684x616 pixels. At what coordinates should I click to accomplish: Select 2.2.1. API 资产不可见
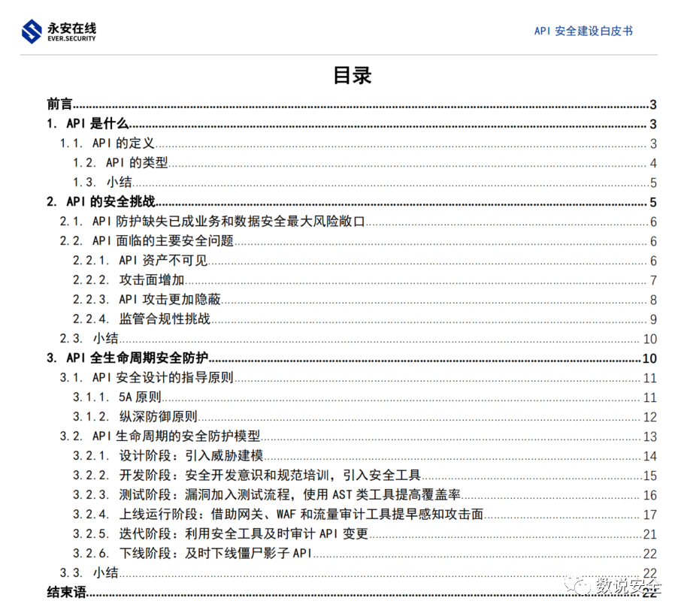(365, 261)
